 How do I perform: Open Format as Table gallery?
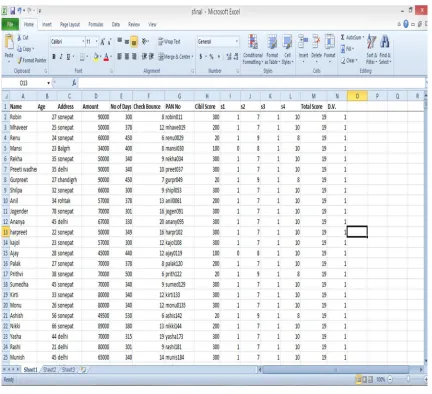[272, 49]
